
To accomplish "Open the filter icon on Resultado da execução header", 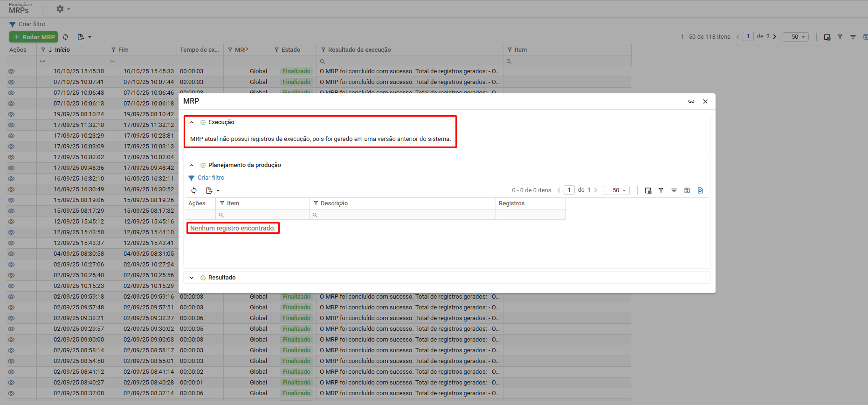I will tap(323, 50).
